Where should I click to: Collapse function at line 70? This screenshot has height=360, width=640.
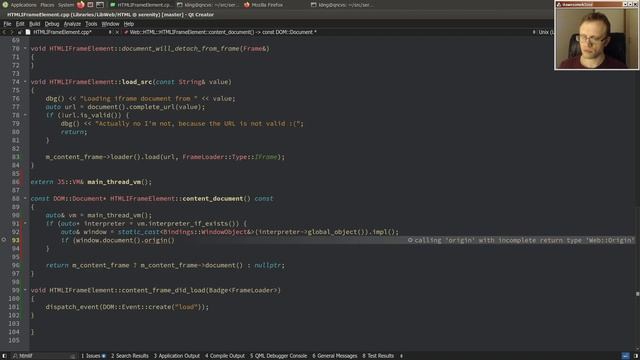coord(25,49)
